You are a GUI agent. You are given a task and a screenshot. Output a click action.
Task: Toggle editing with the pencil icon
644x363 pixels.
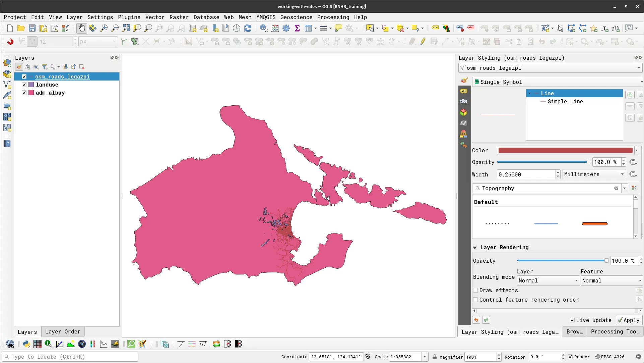[x=423, y=41]
